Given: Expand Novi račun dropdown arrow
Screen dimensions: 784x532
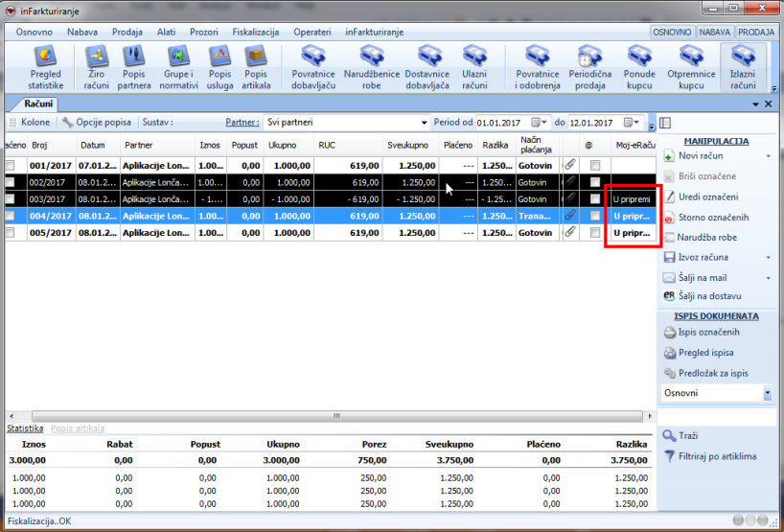Looking at the screenshot, I should pyautogui.click(x=768, y=156).
